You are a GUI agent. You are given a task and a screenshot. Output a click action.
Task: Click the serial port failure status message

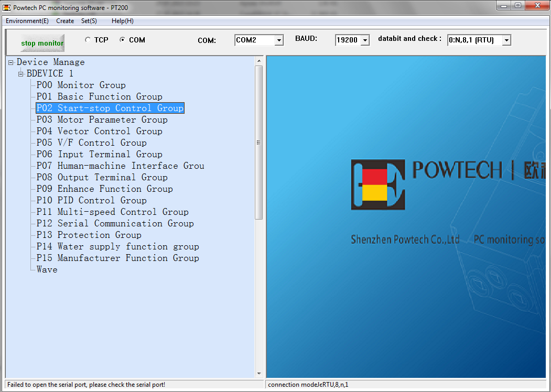(x=86, y=385)
